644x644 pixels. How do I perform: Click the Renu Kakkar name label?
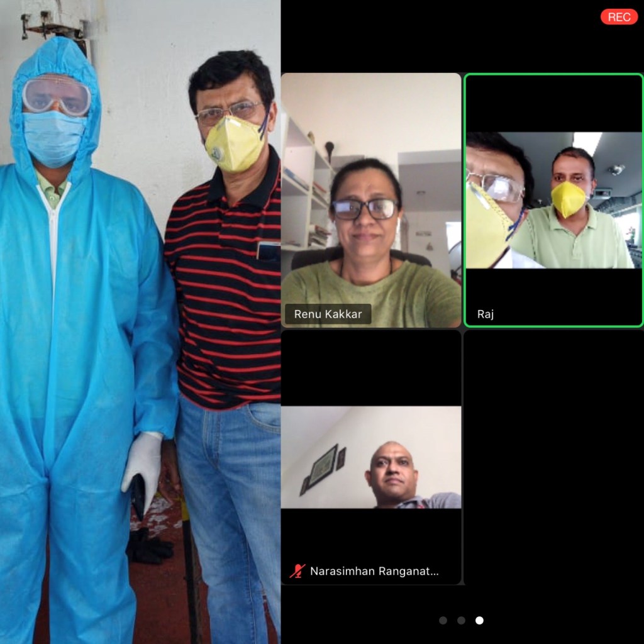(x=328, y=314)
